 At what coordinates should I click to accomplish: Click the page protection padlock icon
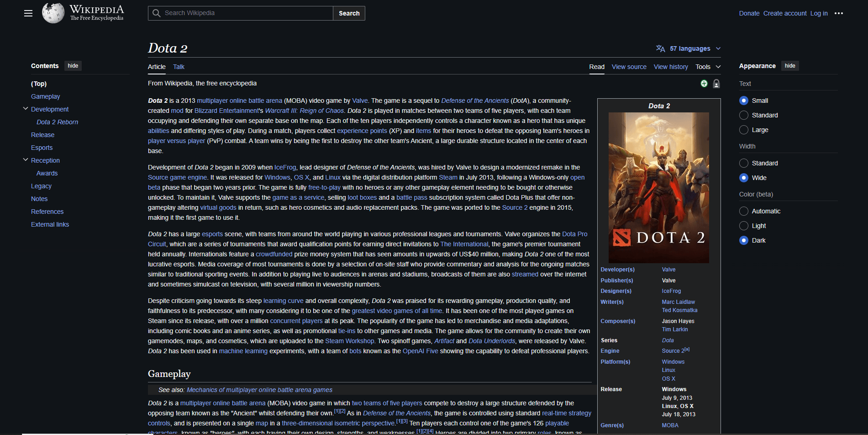pos(716,83)
